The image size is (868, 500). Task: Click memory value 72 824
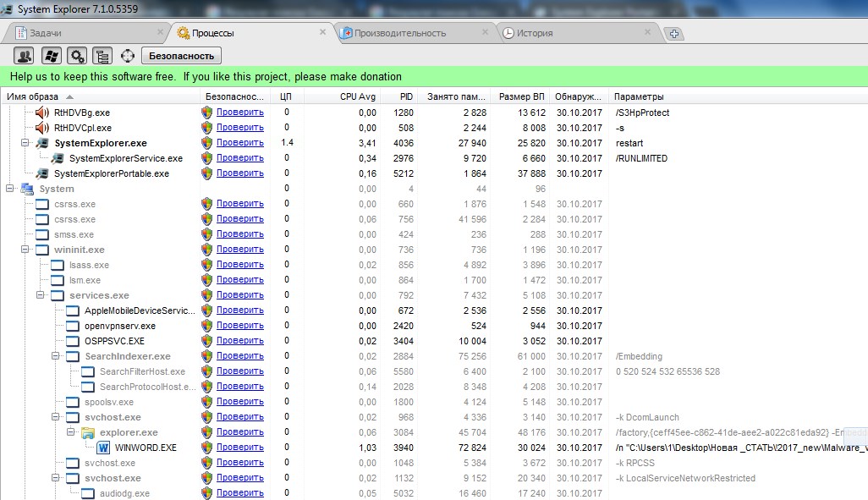(x=472, y=448)
